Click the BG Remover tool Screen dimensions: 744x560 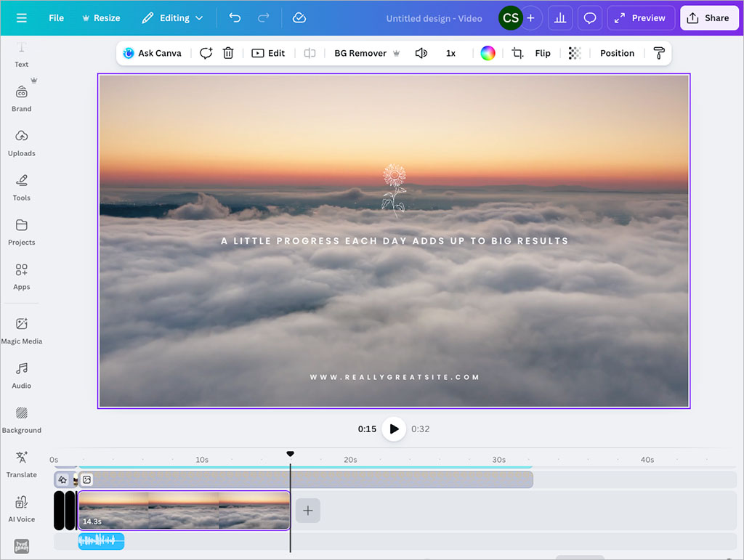359,53
